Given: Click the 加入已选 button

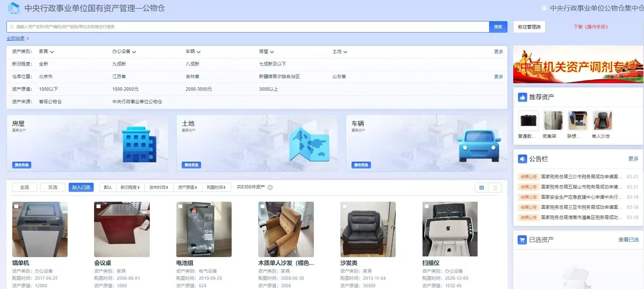Looking at the screenshot, I should pos(81,187).
